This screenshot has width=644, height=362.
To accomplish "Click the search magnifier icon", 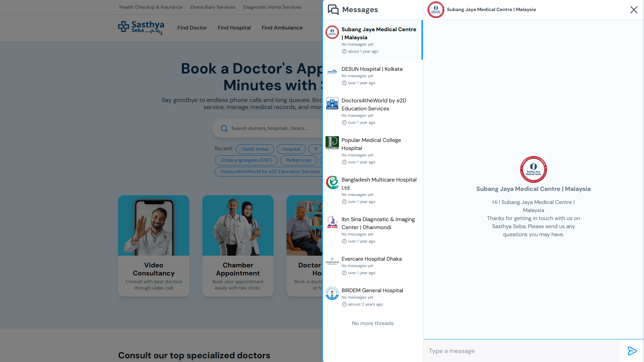I will tap(224, 128).
